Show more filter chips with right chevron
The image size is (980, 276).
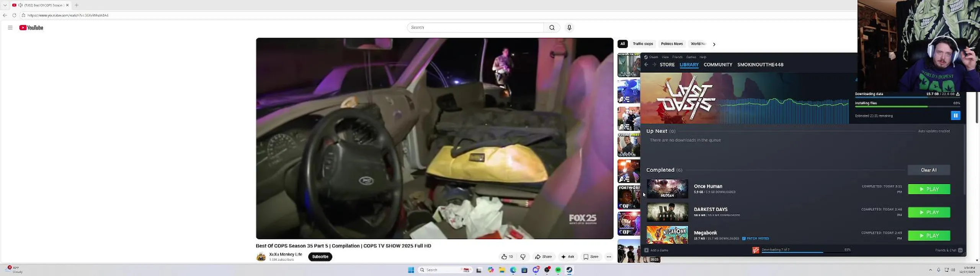(x=714, y=44)
